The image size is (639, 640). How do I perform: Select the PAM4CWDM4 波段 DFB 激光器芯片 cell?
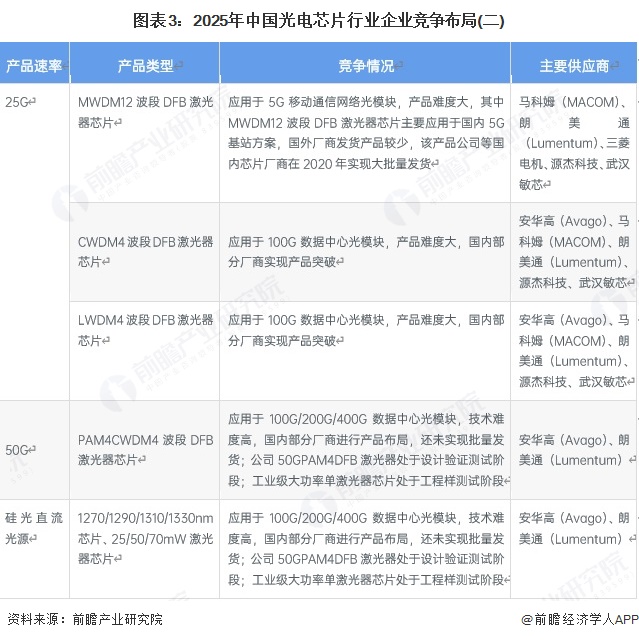[145, 449]
